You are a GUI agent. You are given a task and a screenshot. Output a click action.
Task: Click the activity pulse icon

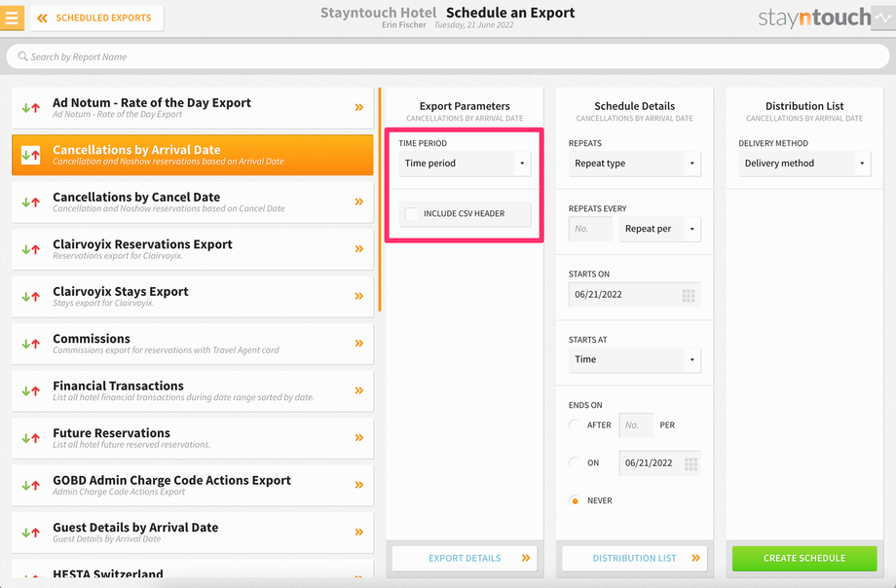[x=883, y=18]
